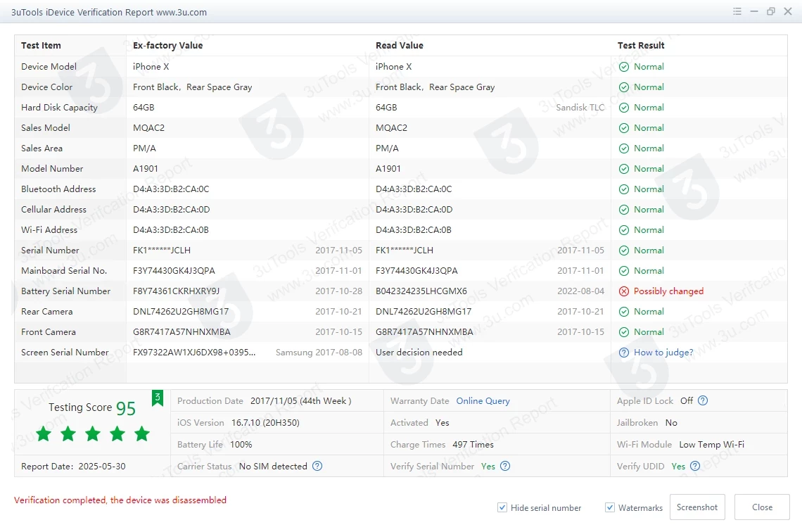Click the Test Item column header

coord(41,46)
